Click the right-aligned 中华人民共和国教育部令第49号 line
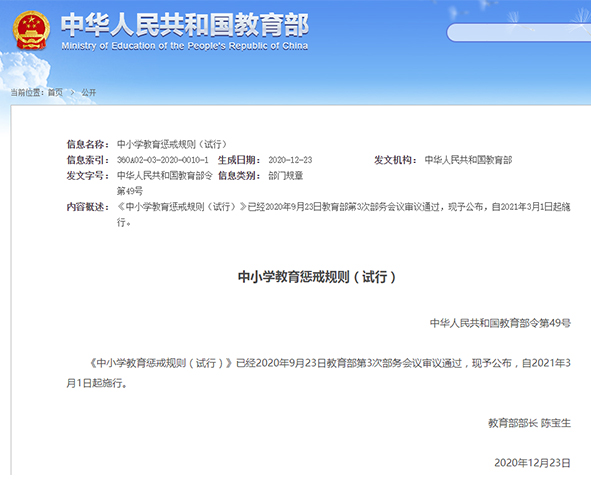The image size is (591, 502). (x=500, y=323)
